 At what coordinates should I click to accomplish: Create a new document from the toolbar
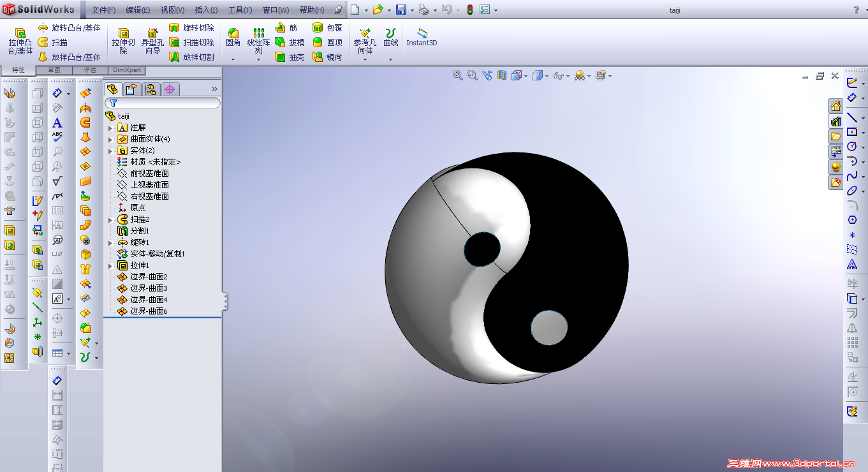pos(355,10)
